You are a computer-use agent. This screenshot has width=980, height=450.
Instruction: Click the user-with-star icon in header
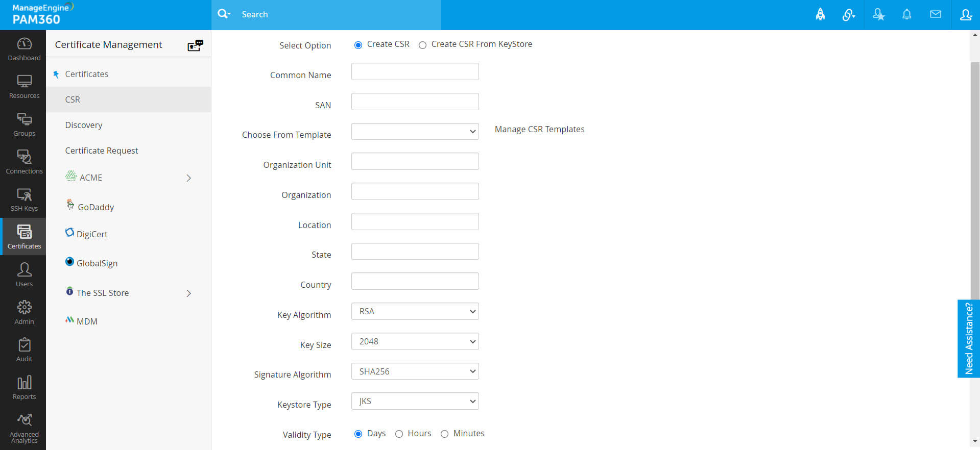[x=878, y=14]
